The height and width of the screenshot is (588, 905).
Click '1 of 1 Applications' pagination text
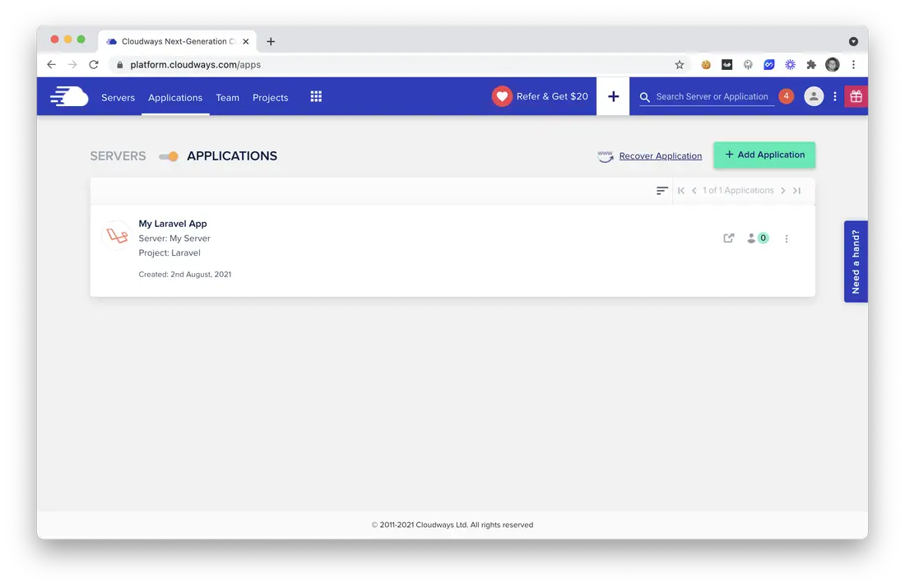click(738, 191)
